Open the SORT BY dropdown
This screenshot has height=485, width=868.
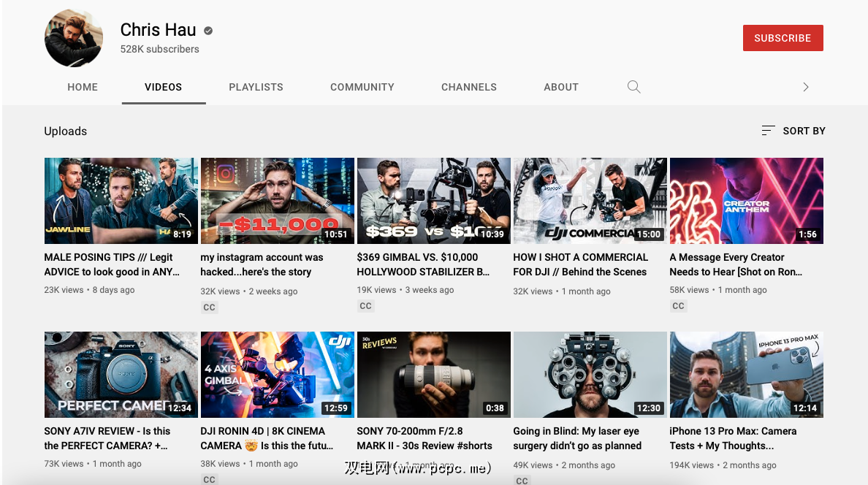tap(793, 131)
